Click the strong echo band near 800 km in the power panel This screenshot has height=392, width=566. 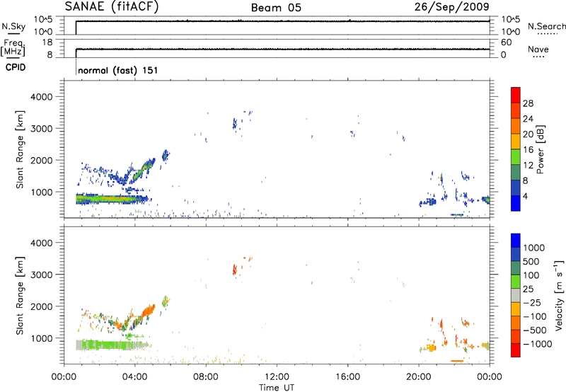112,199
